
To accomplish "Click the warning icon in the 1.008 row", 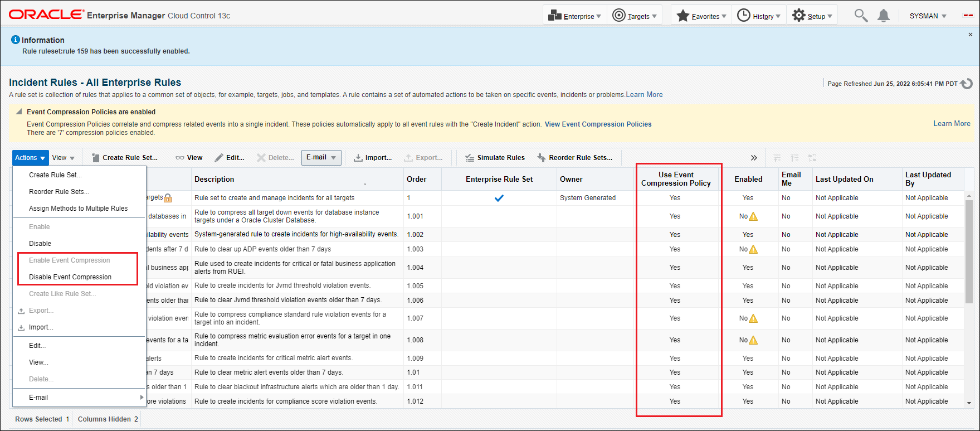I will (753, 340).
